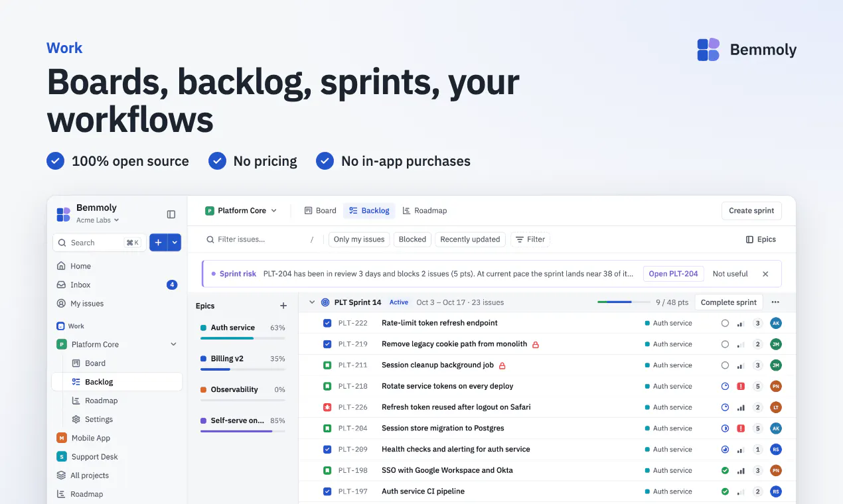This screenshot has width=843, height=504.
Task: Add a new epic with plus icon
Action: point(283,306)
